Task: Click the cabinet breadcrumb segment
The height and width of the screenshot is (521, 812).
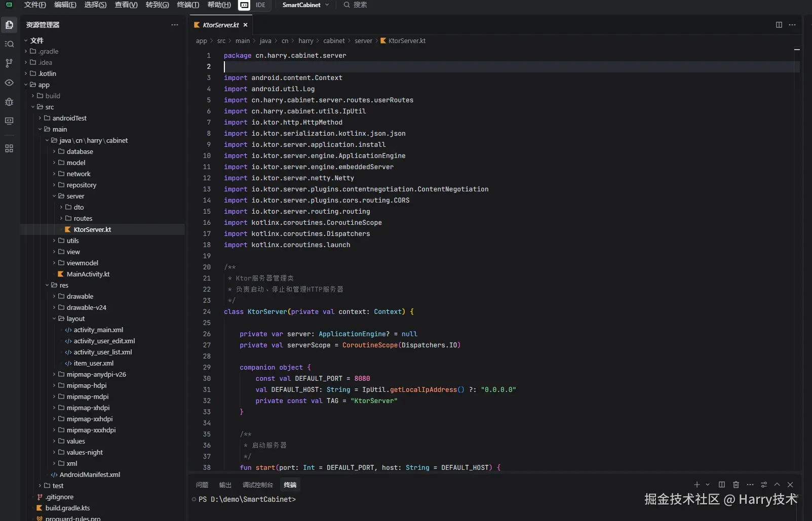Action: [334, 41]
